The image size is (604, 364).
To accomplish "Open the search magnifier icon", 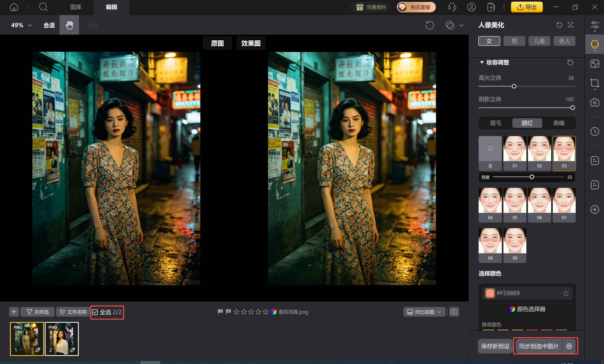I will click(43, 7).
